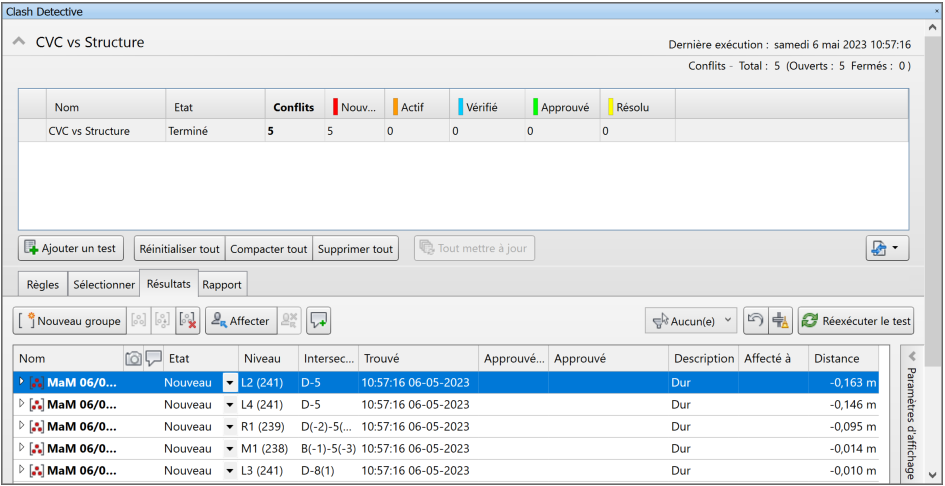Open Etat dropdown for R1 (239) row
The image size is (945, 486).
230,427
